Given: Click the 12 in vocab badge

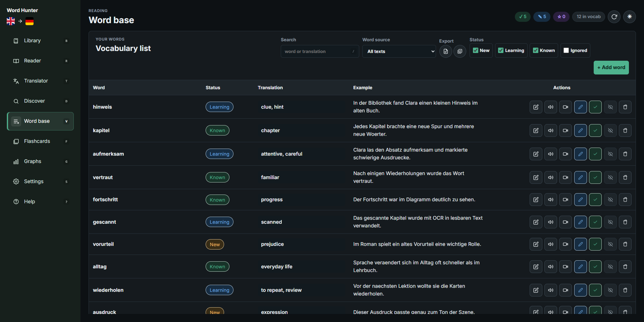Looking at the screenshot, I should 589,17.
